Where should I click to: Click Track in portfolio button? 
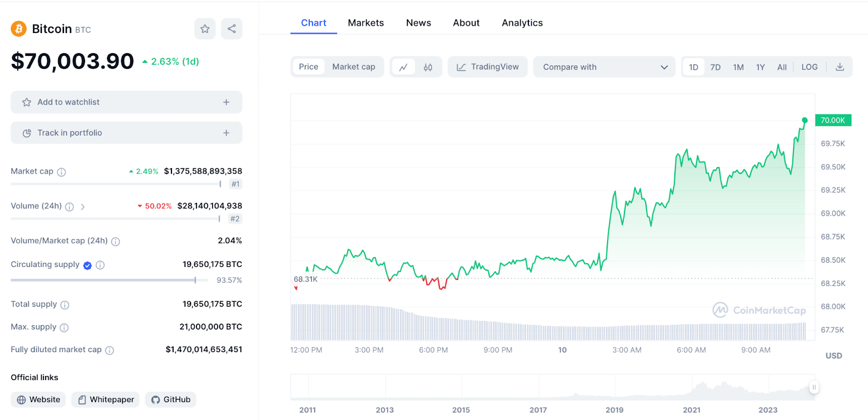pyautogui.click(x=126, y=133)
